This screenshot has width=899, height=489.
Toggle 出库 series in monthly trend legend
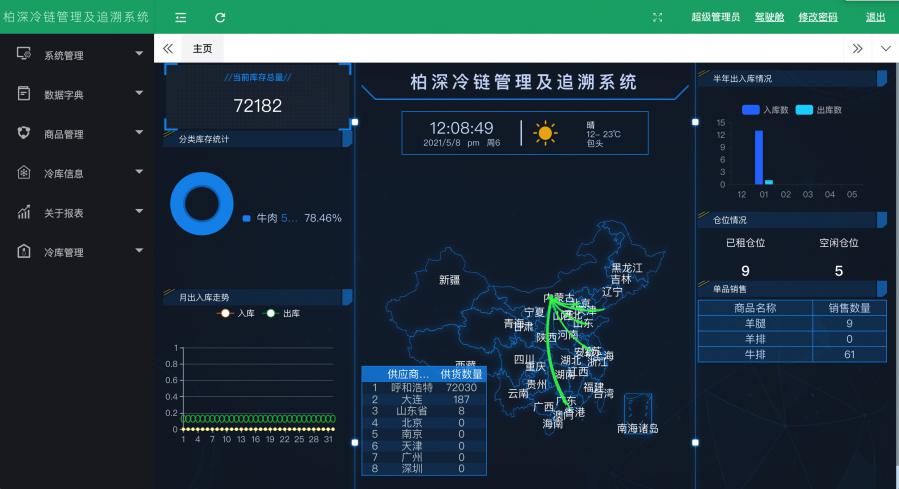(282, 313)
